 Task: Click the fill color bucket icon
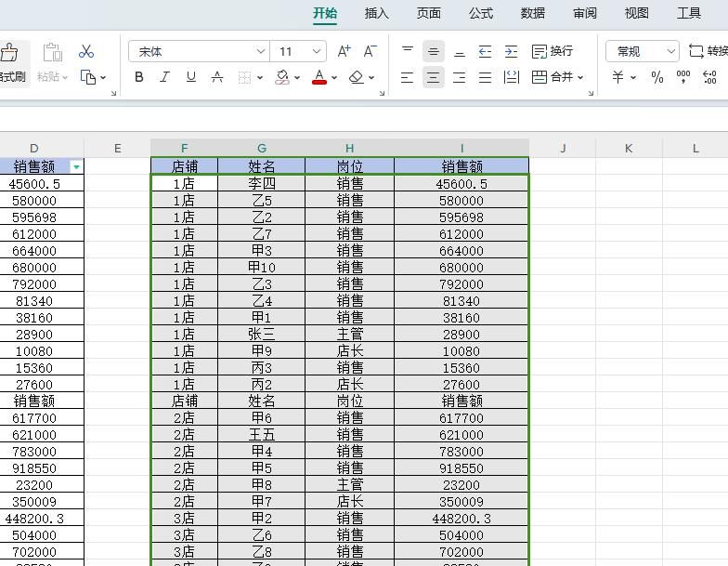282,77
